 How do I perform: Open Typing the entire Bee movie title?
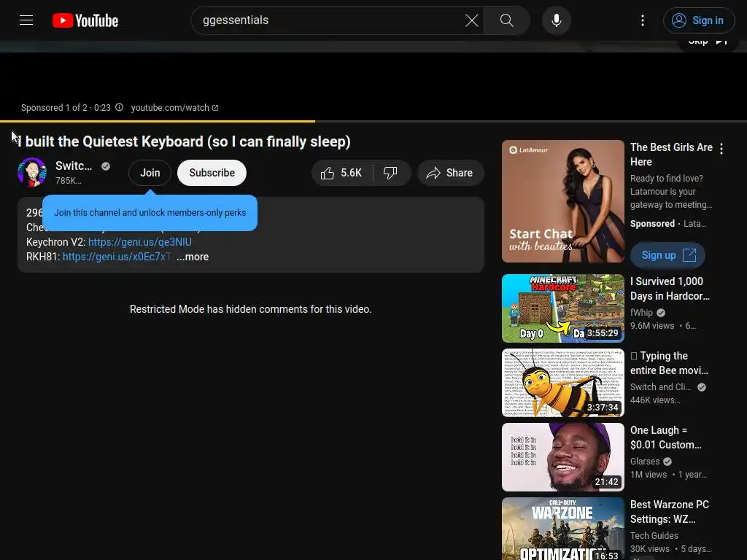(669, 363)
